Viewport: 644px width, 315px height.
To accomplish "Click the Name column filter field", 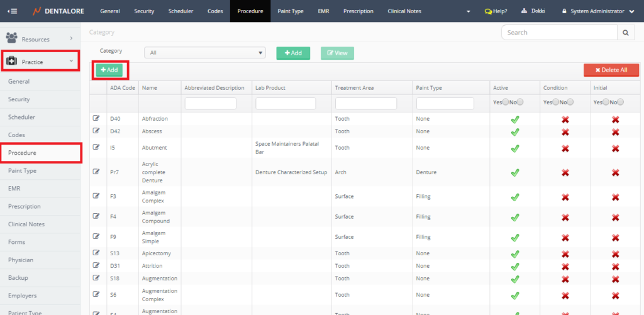I will tap(159, 103).
